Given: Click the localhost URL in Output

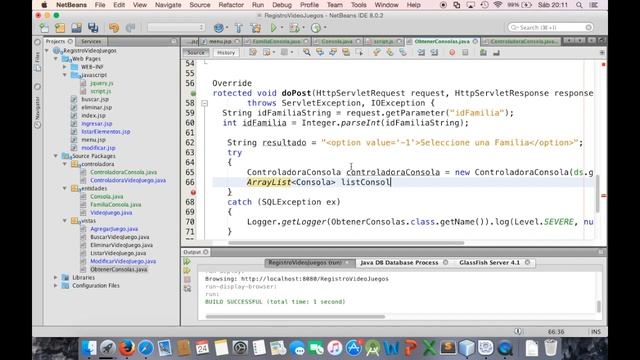Looking at the screenshot, I should [x=315, y=279].
